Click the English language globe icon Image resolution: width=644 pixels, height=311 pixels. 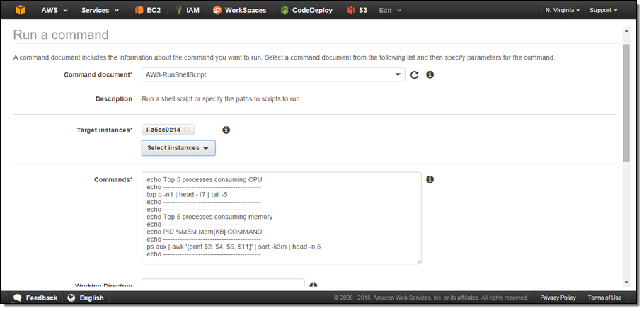tap(71, 298)
